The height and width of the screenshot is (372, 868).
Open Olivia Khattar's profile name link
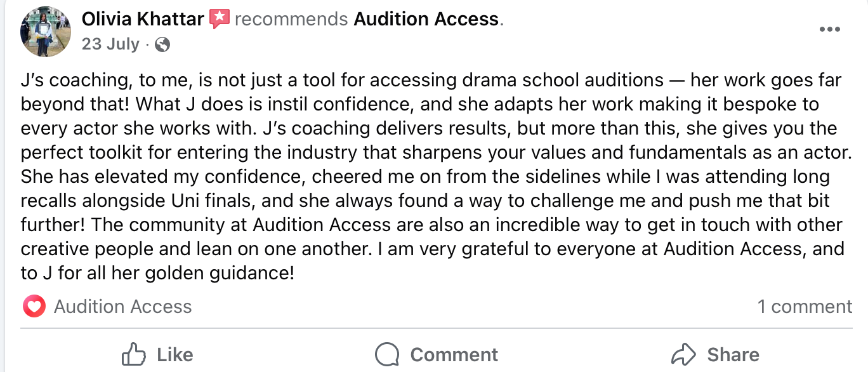tap(143, 19)
